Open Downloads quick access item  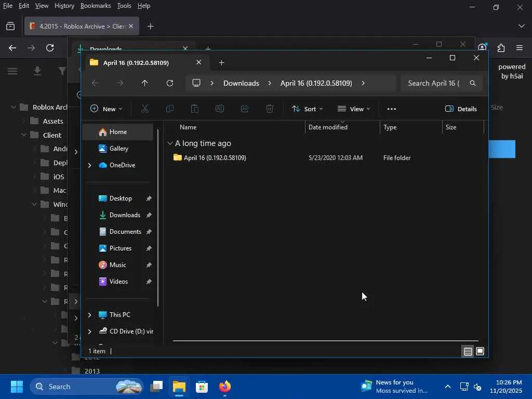point(118,215)
